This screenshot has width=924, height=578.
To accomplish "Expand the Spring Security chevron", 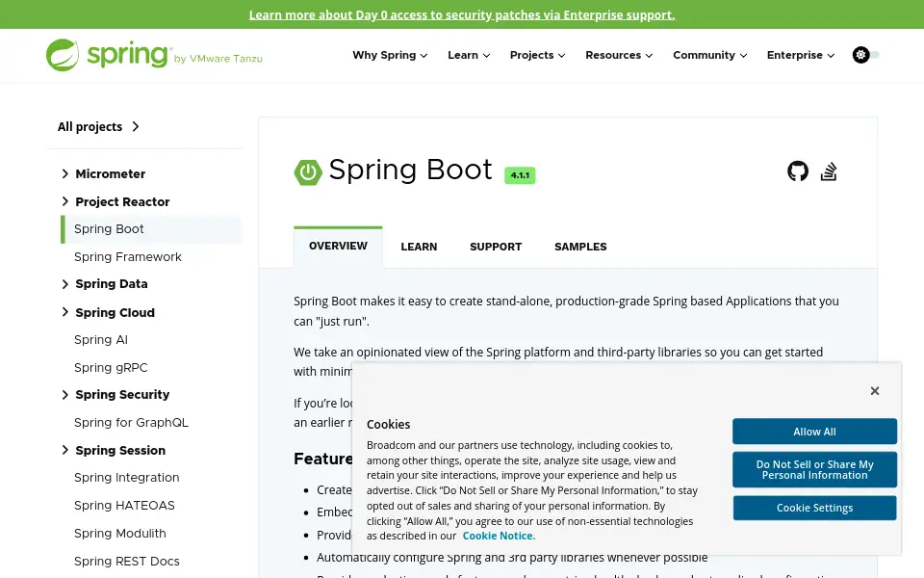I will pyautogui.click(x=64, y=395).
